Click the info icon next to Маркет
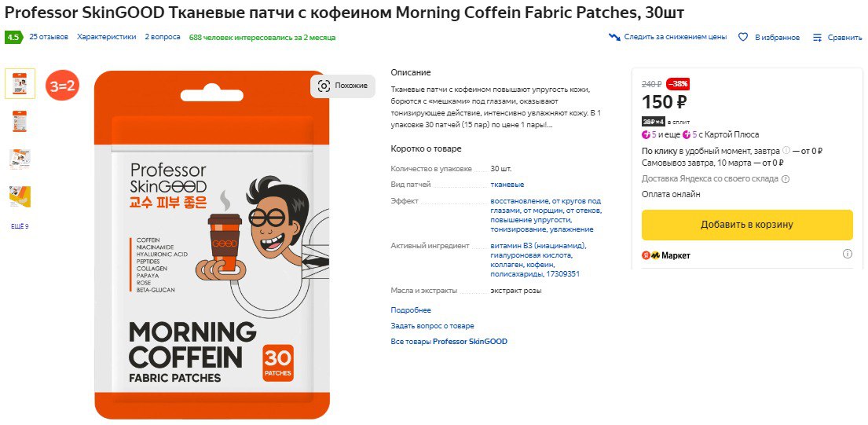The width and height of the screenshot is (868, 425). click(x=847, y=254)
